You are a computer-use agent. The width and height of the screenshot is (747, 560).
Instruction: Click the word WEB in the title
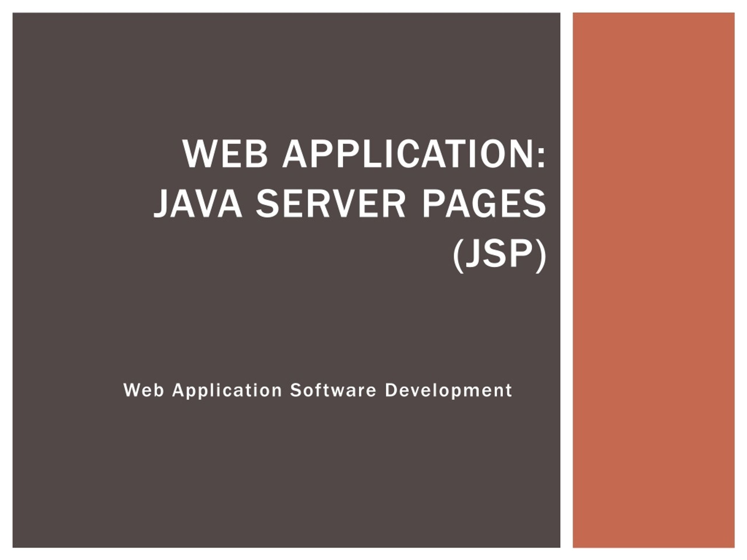[x=225, y=154]
